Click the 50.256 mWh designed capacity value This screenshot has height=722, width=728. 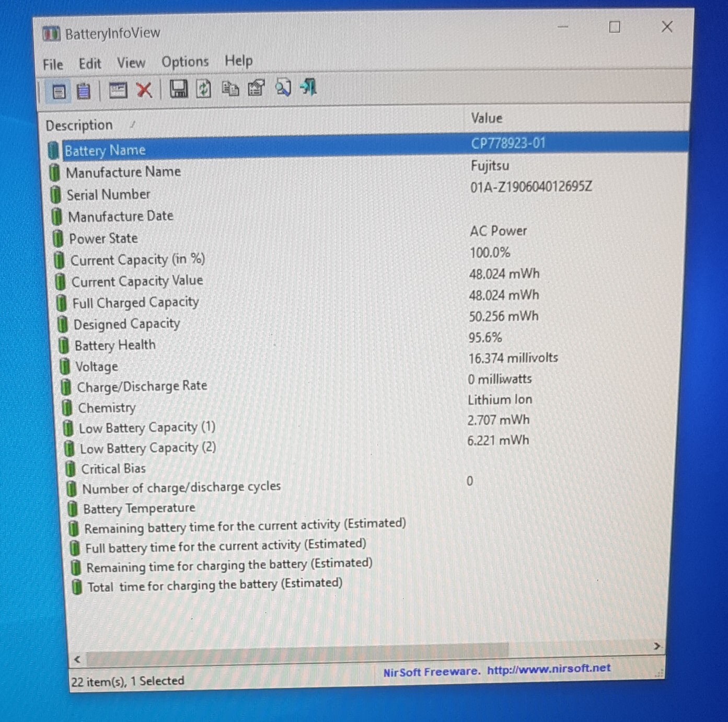[503, 316]
